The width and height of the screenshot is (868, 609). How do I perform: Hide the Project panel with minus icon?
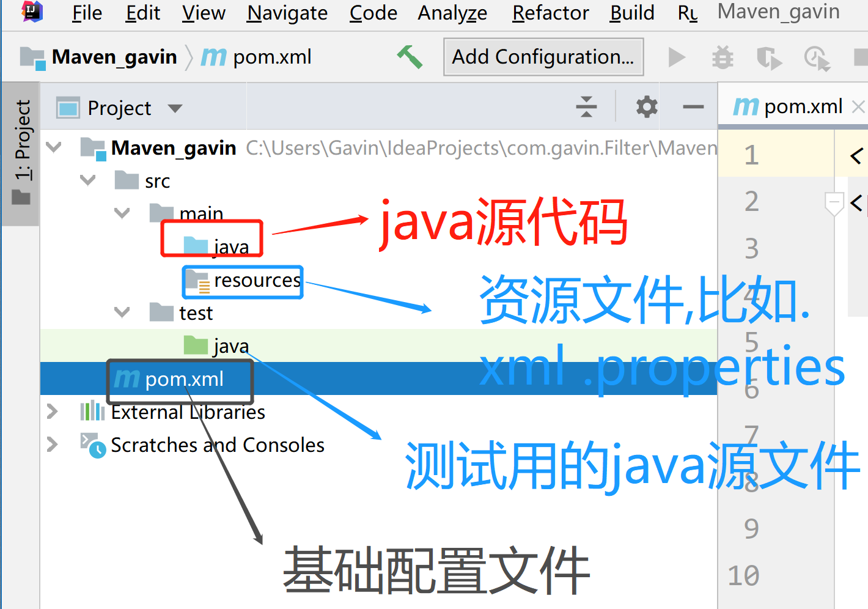point(693,107)
